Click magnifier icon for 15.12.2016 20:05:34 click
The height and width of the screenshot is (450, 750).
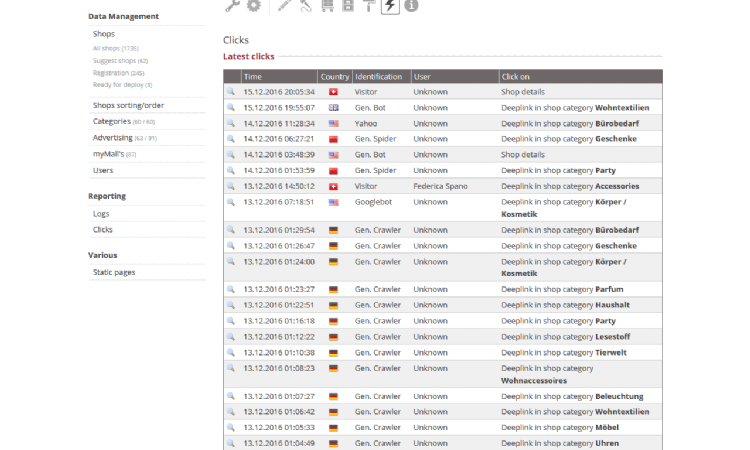coord(231,91)
